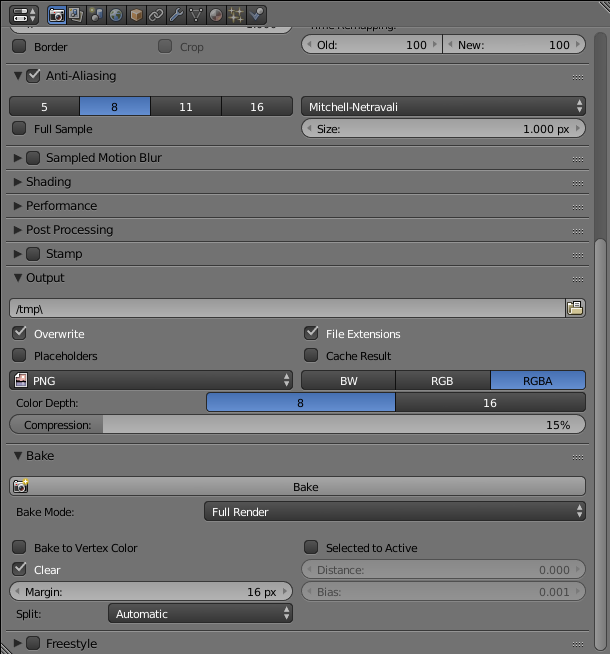Expand the Freestyle panel
The image size is (610, 654).
(18, 643)
